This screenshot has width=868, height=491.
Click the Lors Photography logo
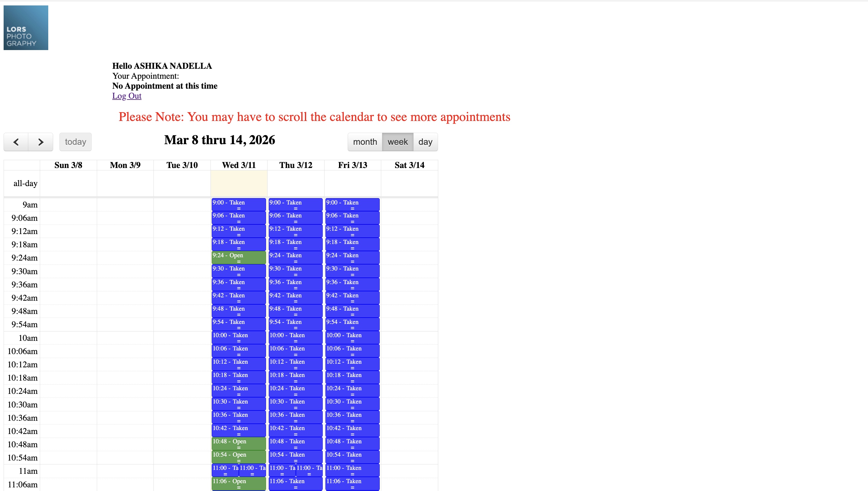(x=26, y=28)
